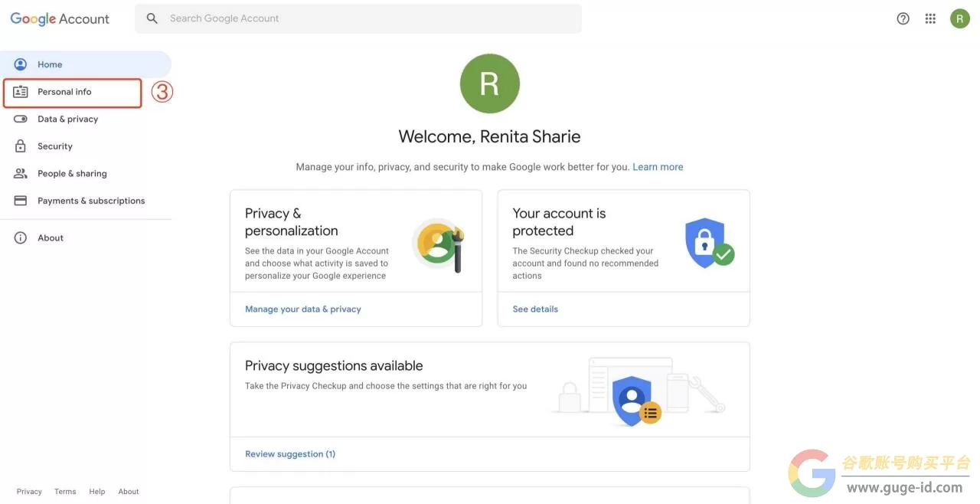980x504 pixels.
Task: Click See details link
Action: click(535, 309)
